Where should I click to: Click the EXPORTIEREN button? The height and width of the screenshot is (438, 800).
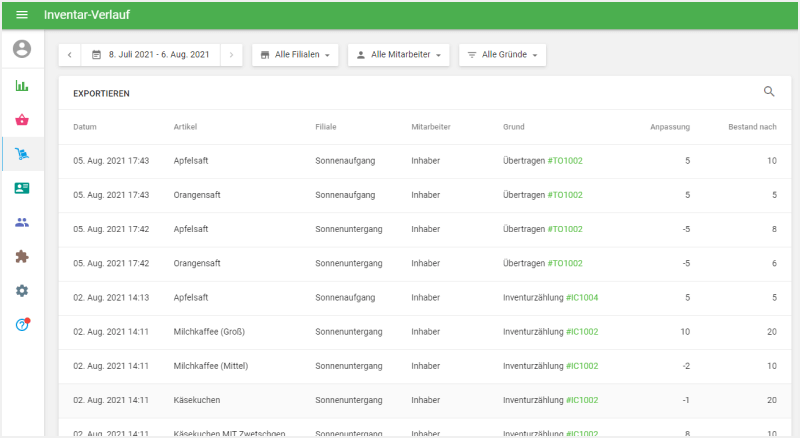tap(101, 93)
